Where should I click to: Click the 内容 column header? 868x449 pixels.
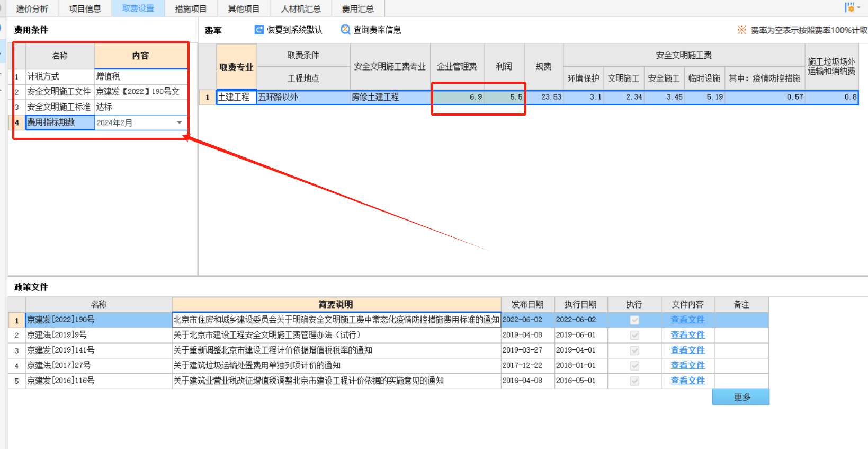[x=141, y=56]
